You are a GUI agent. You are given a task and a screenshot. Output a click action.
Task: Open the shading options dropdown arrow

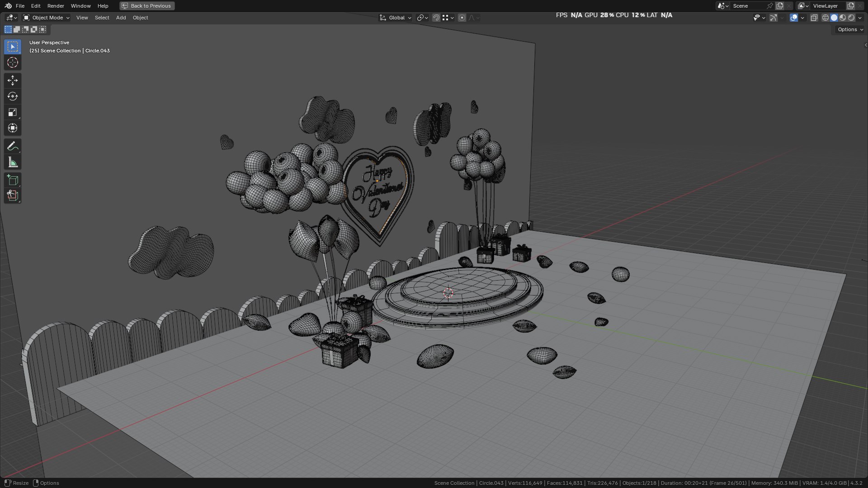tap(860, 18)
